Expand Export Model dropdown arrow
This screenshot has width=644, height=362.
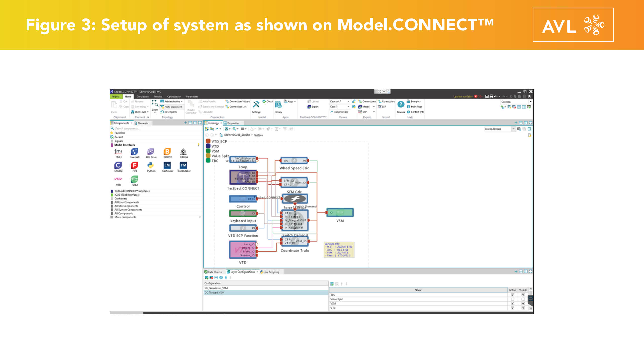[374, 107]
